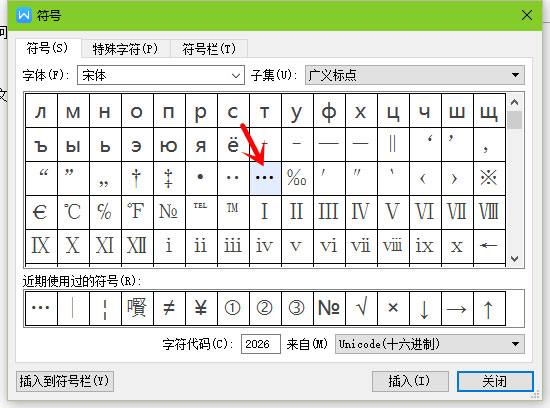Click the symbol grid scroll-down arrow
The width and height of the screenshot is (550, 408).
coord(515,259)
